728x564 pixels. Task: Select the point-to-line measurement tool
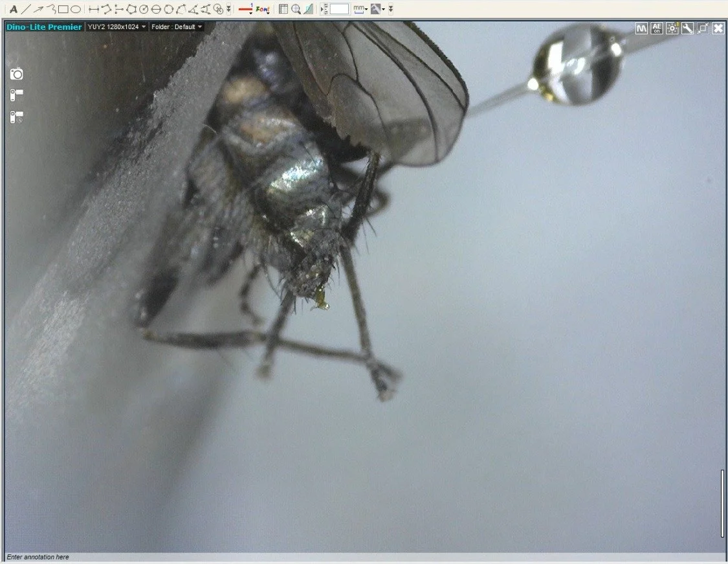[x=119, y=9]
